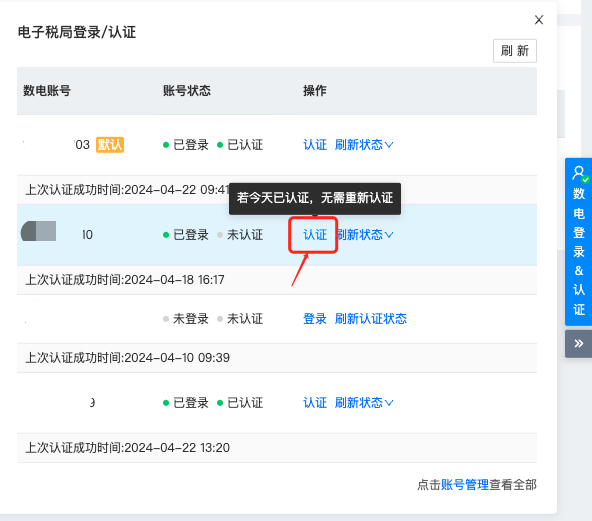Open the 数电登录&认证 side tab
592x521 pixels.
(578, 242)
